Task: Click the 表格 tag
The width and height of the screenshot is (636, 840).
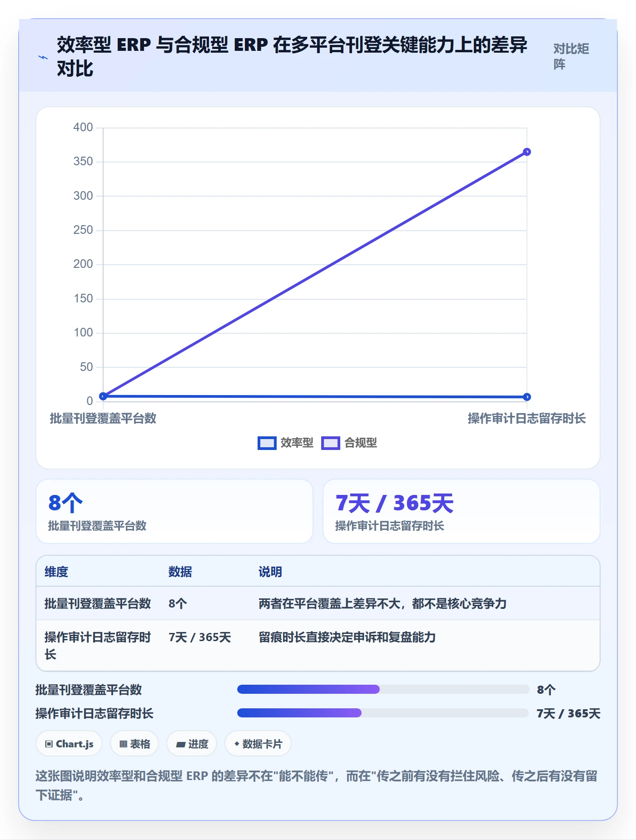Action: 134,744
